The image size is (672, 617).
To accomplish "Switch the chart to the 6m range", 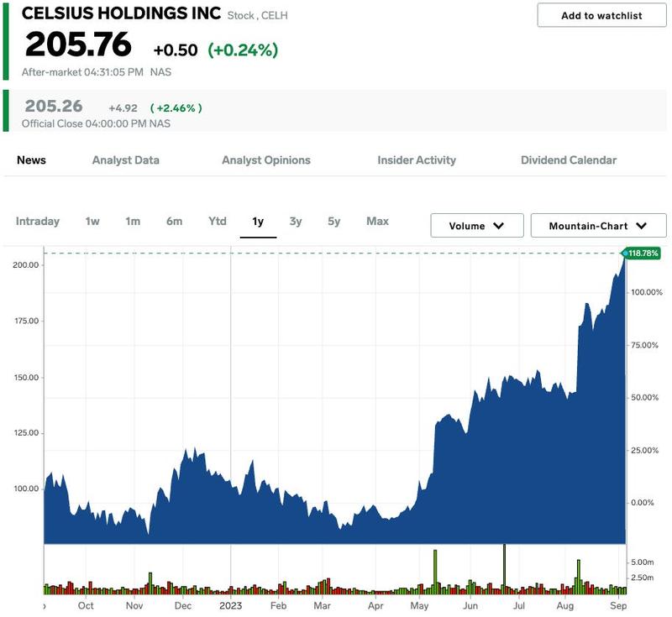I will pos(174,222).
